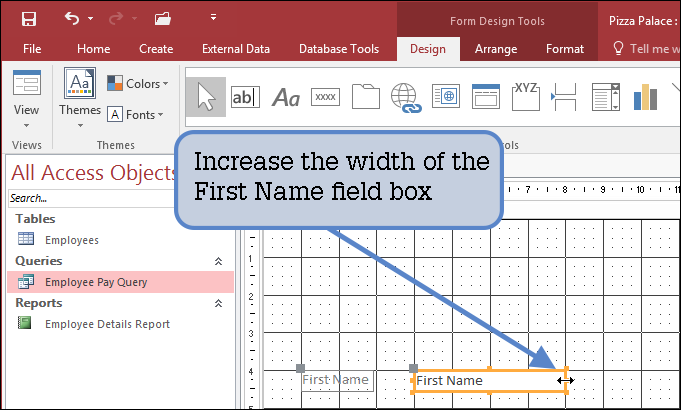681x410 pixels.
Task: Click the First Name field move handle
Action: click(413, 368)
